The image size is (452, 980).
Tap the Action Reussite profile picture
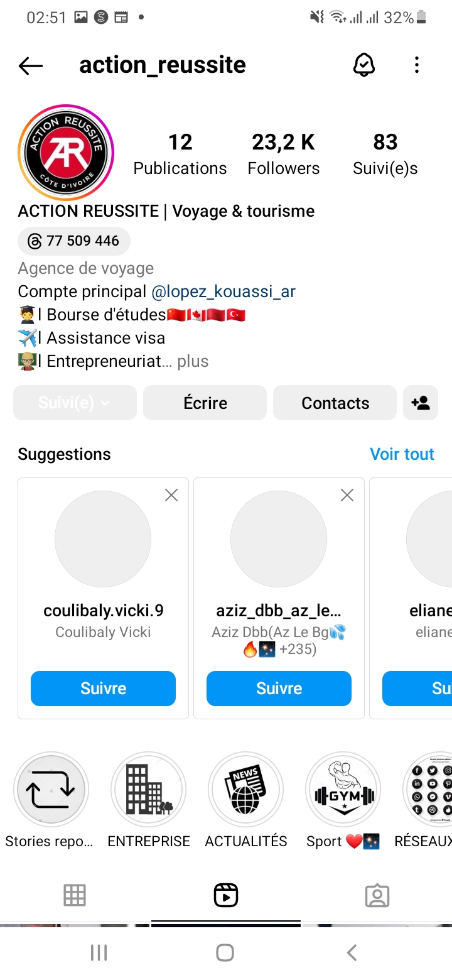tap(66, 153)
